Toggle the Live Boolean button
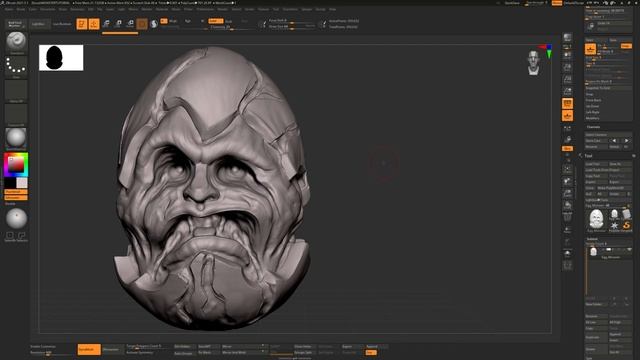Image resolution: width=640 pixels, height=360 pixels. (x=62, y=24)
